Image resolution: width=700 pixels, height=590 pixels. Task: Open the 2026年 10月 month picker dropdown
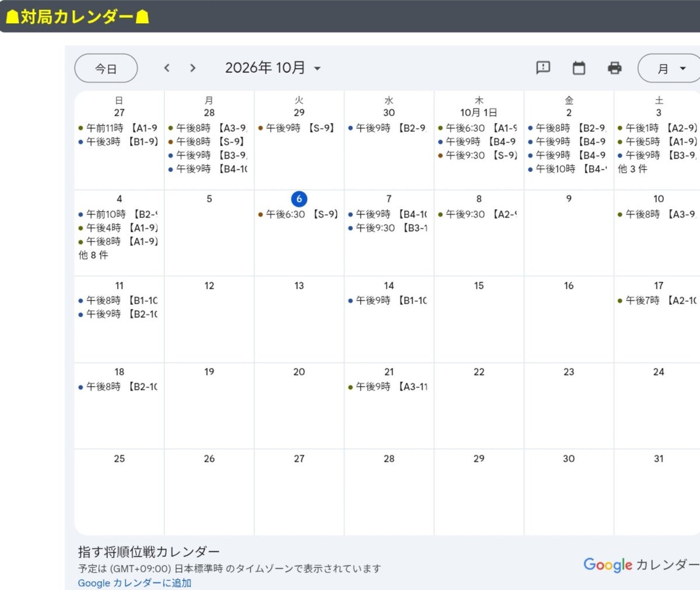click(x=273, y=68)
